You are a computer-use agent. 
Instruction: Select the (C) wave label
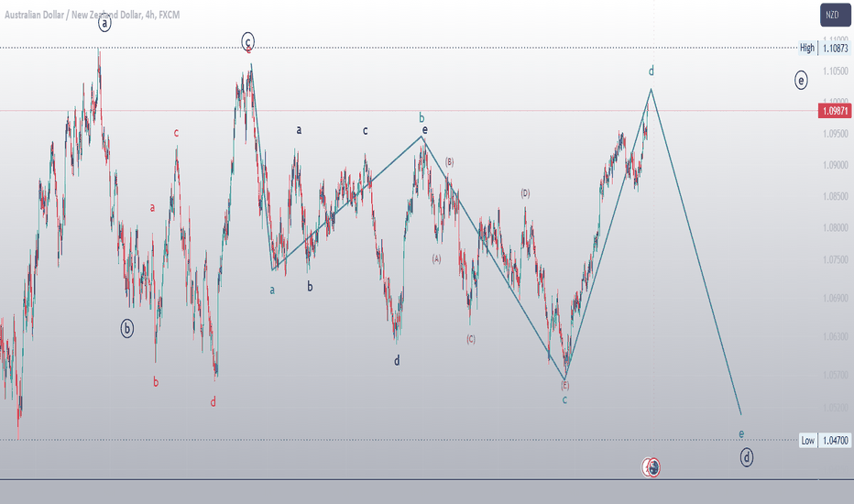[x=471, y=339]
